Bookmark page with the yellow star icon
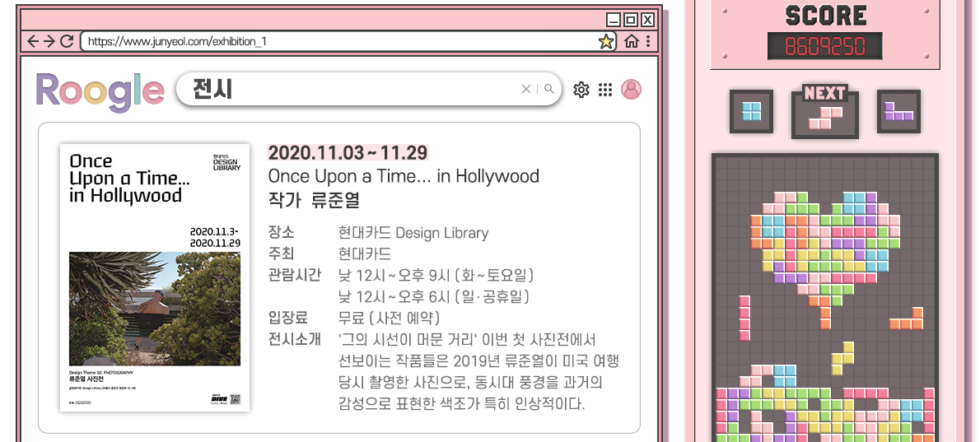 point(605,42)
